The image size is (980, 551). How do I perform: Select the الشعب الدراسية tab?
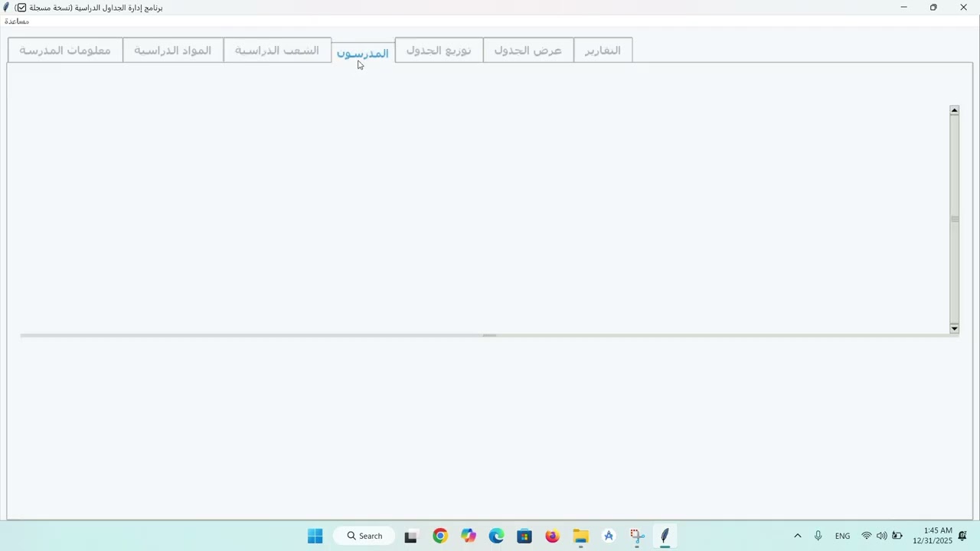coord(277,51)
